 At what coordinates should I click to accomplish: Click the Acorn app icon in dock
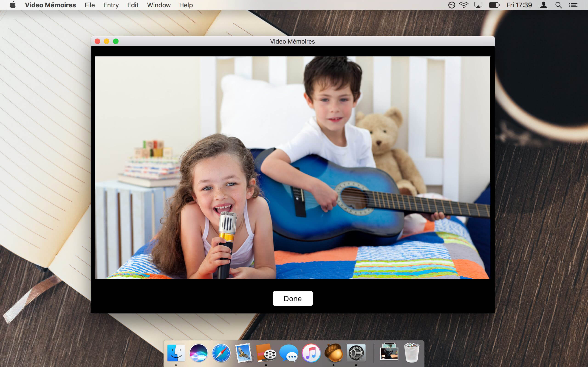click(x=334, y=353)
